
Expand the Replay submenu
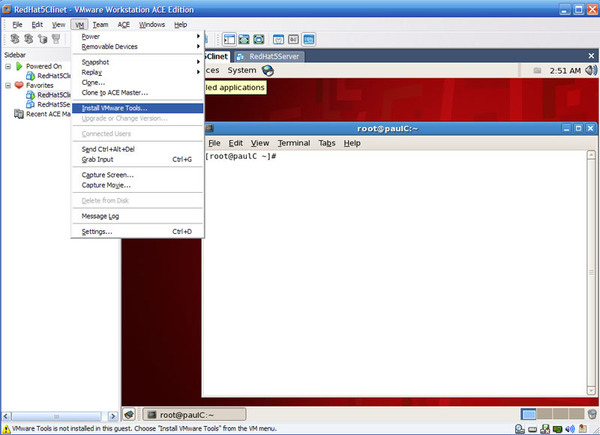(137, 72)
